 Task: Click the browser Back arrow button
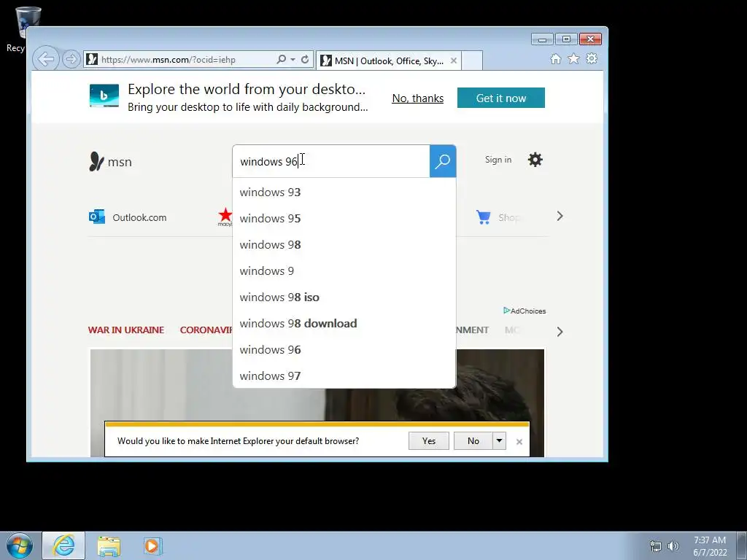[x=46, y=60]
